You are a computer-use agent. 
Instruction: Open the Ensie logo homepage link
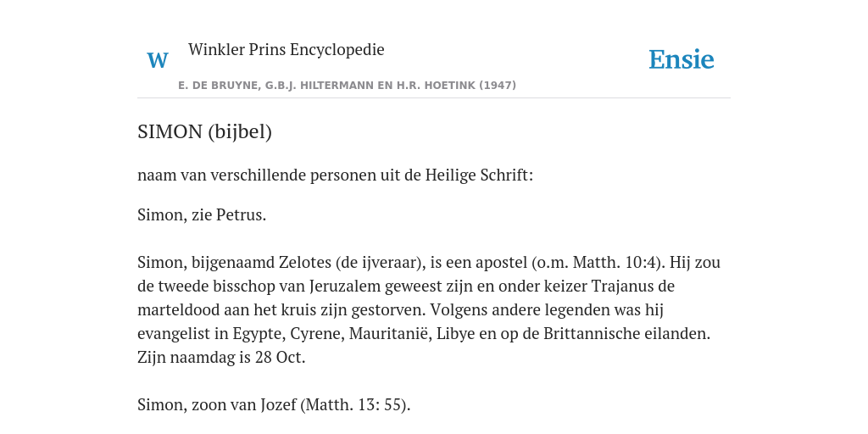tap(682, 60)
